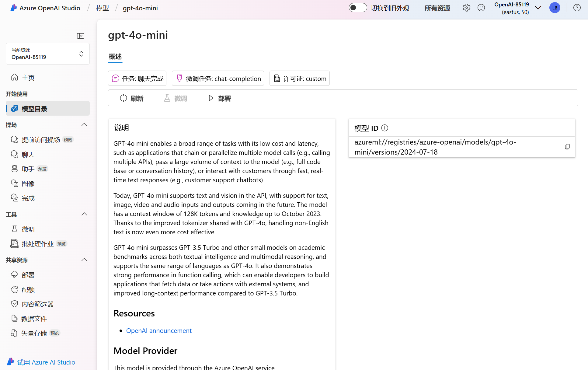The image size is (588, 370).
Task: Open the 完成 completions playground
Action: pyautogui.click(x=48, y=198)
